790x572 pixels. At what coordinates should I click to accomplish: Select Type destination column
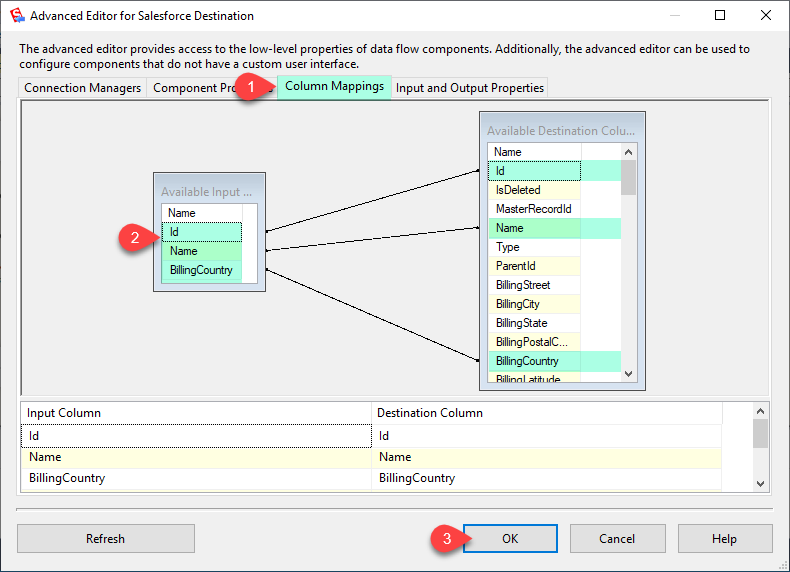click(x=534, y=247)
